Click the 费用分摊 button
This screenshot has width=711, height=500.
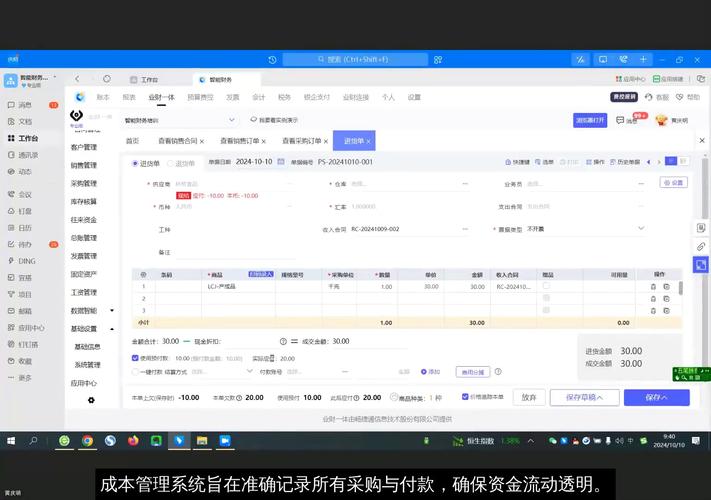tap(472, 372)
